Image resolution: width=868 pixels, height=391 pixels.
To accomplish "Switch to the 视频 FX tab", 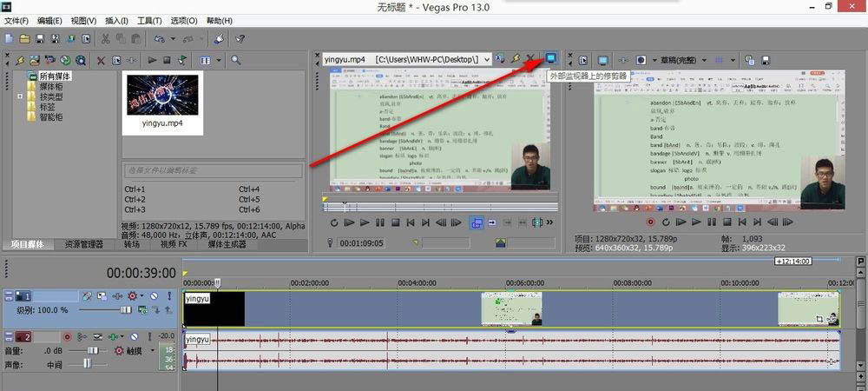I will [x=173, y=245].
